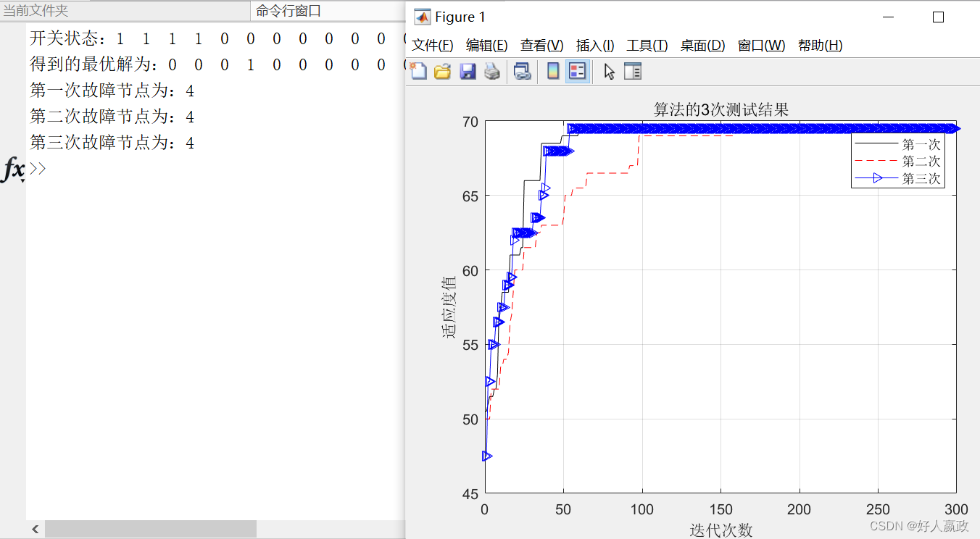Click the y-axis tick label 50
This screenshot has width=980, height=539.
point(470,419)
